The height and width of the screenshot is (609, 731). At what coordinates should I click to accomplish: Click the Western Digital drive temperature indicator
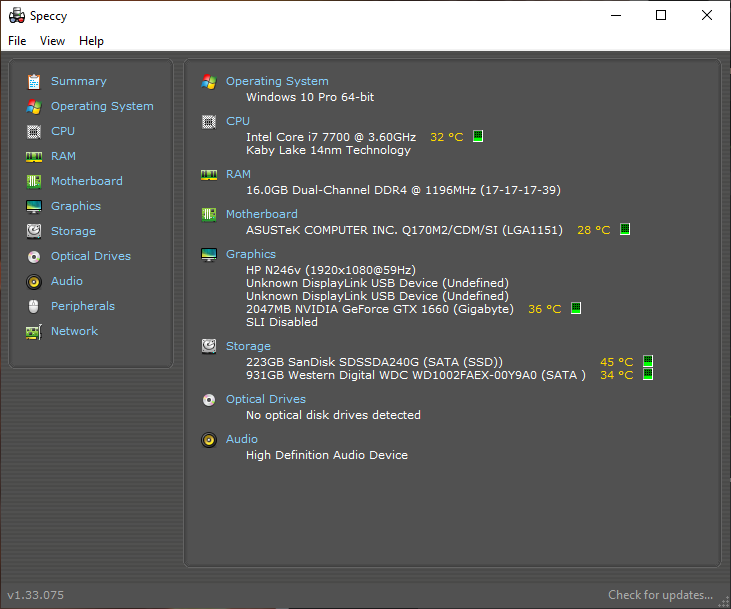[x=648, y=374]
